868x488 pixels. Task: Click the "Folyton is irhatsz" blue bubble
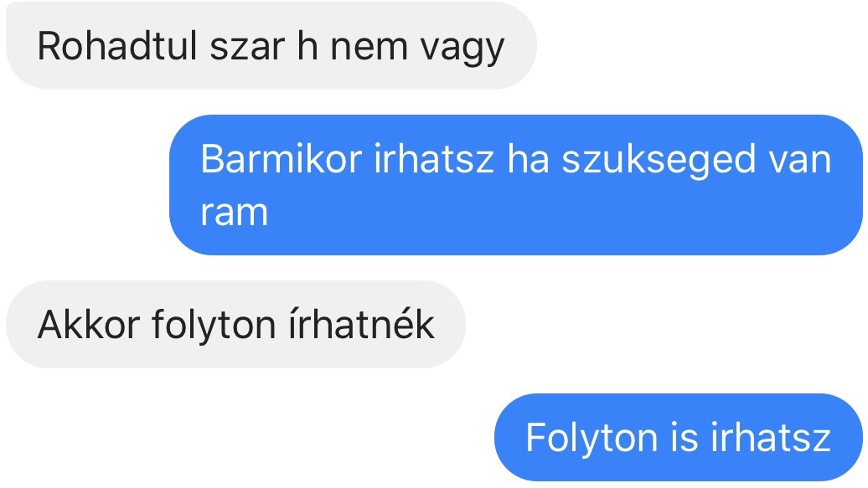pos(679,437)
